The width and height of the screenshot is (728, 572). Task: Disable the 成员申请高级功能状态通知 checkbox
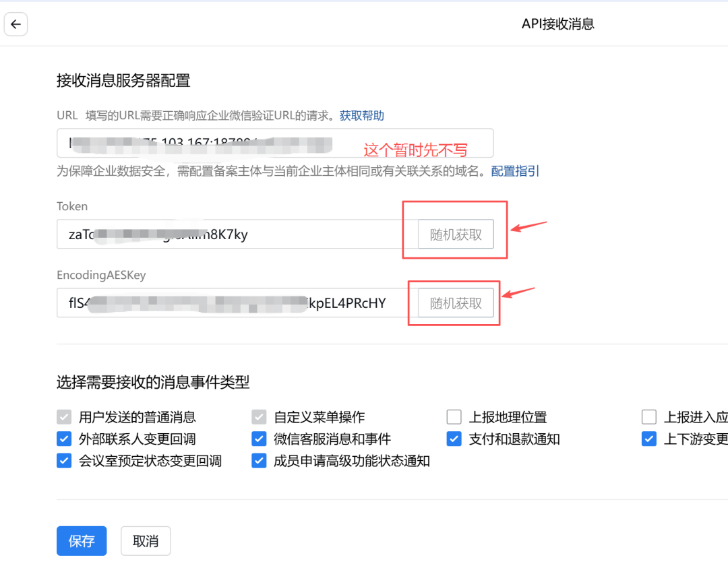[x=259, y=461]
